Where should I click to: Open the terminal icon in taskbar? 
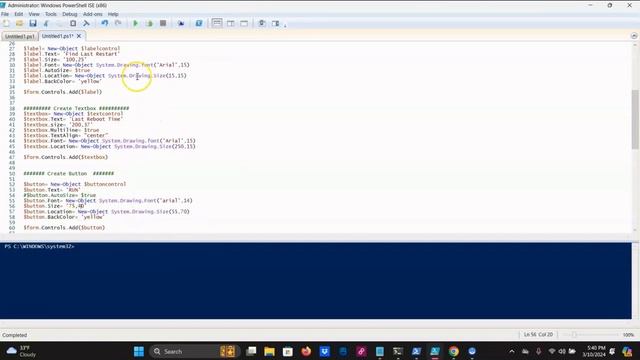398,351
